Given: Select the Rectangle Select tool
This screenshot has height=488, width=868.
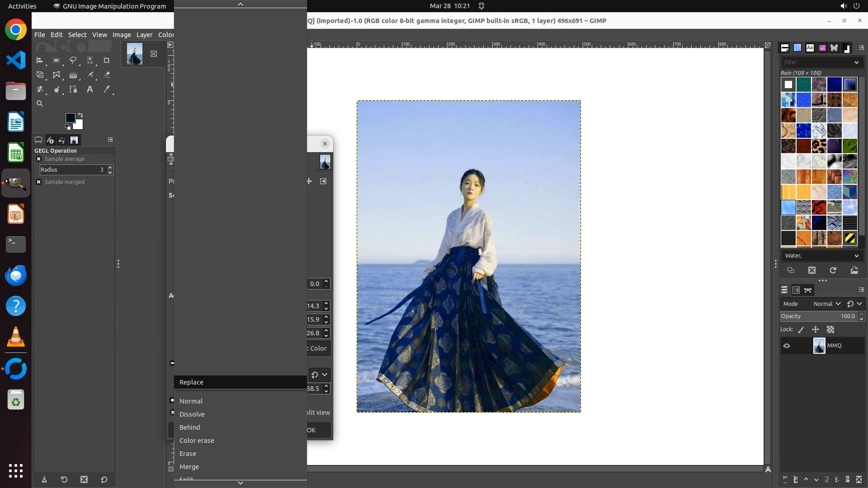Looking at the screenshot, I should [56, 60].
